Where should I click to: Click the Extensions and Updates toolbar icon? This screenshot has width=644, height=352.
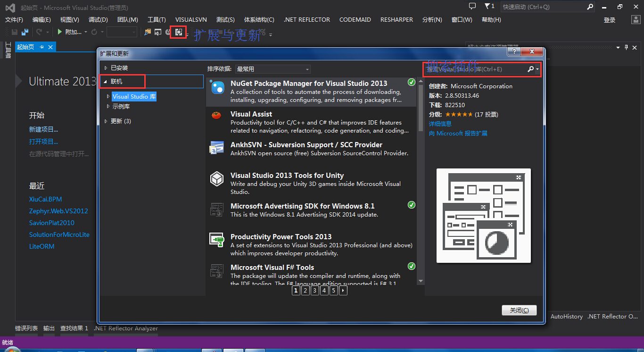pyautogui.click(x=179, y=32)
